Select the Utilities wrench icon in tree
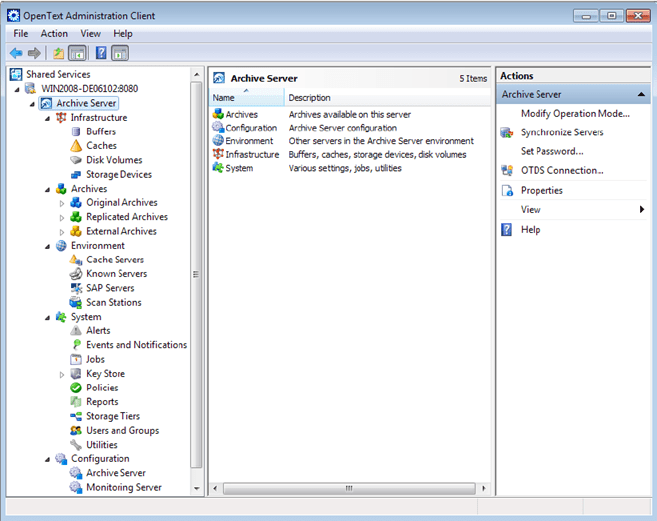 click(x=76, y=445)
